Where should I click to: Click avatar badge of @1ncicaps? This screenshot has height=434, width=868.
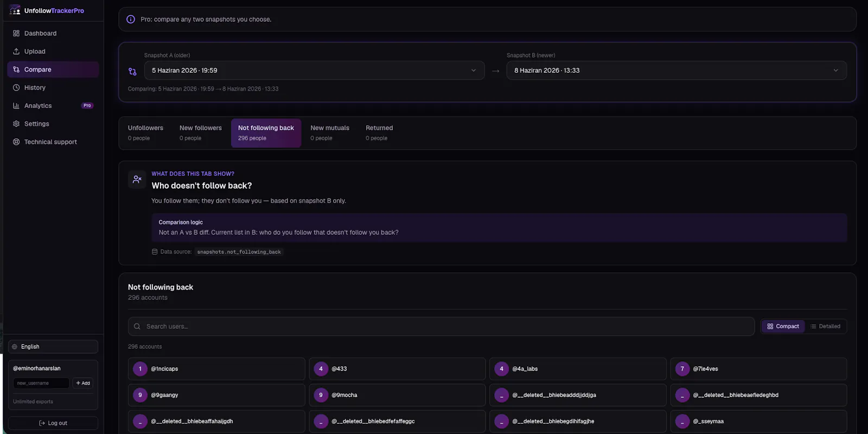(140, 369)
